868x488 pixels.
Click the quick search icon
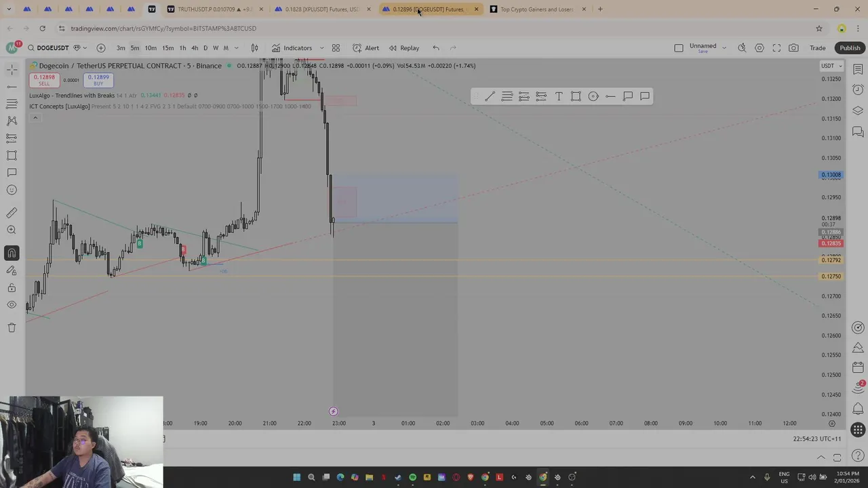[742, 48]
